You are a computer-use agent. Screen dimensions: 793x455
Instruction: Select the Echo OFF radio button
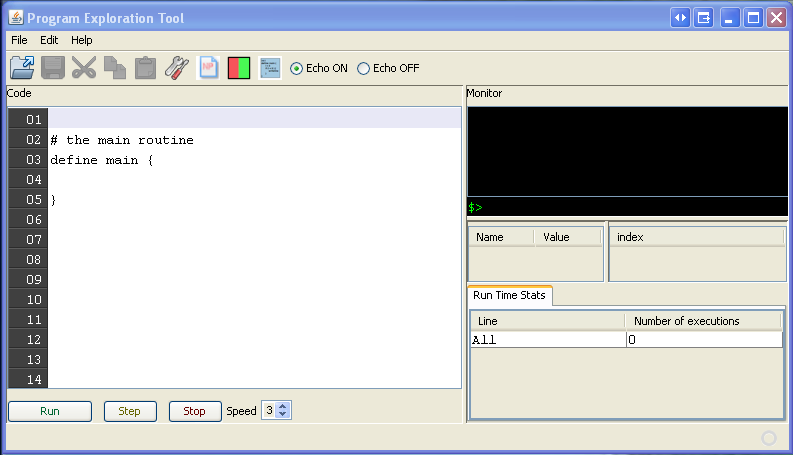point(363,69)
